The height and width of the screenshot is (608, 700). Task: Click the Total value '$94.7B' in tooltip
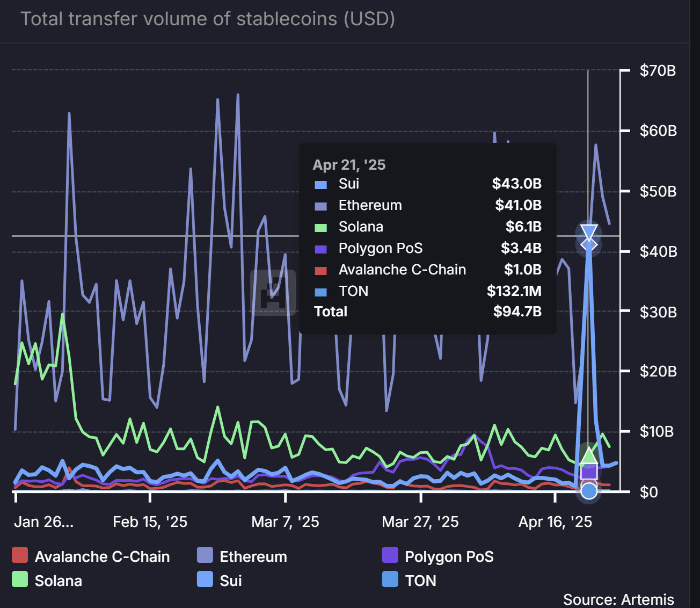pyautogui.click(x=517, y=312)
